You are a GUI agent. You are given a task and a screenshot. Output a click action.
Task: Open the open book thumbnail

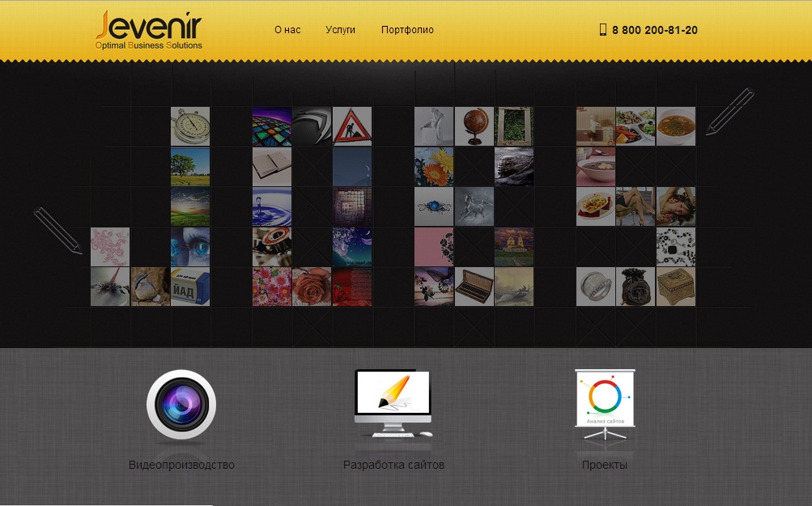coord(272,167)
